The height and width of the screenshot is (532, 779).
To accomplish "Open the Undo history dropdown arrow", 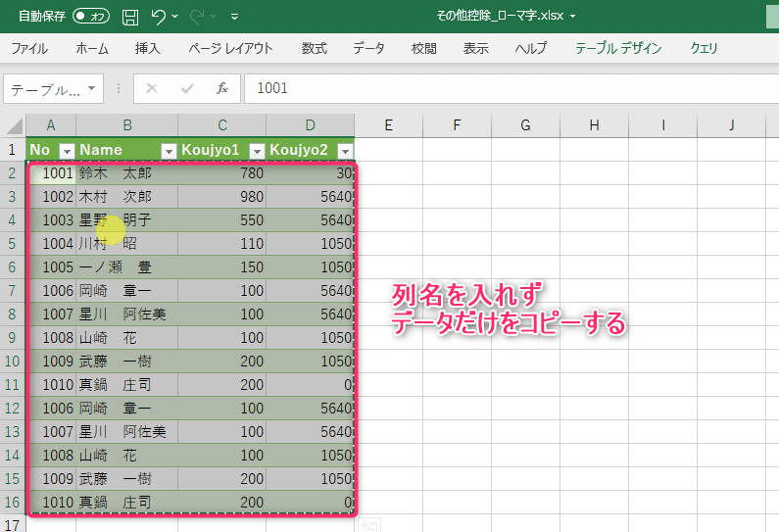I will [x=174, y=17].
